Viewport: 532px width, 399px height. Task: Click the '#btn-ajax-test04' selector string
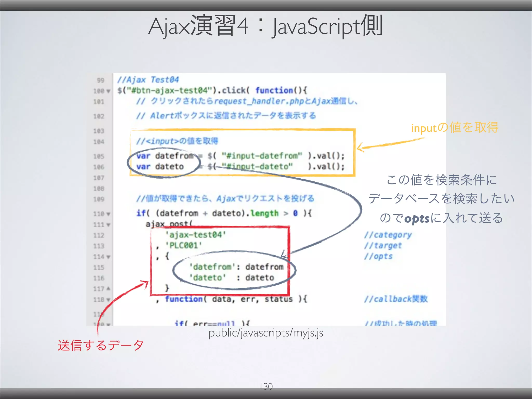(170, 90)
